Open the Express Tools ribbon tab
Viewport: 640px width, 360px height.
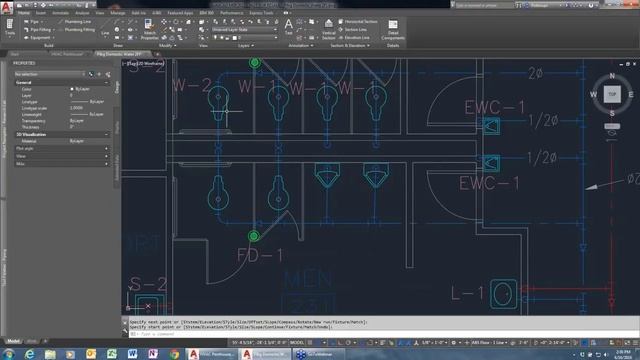point(261,13)
